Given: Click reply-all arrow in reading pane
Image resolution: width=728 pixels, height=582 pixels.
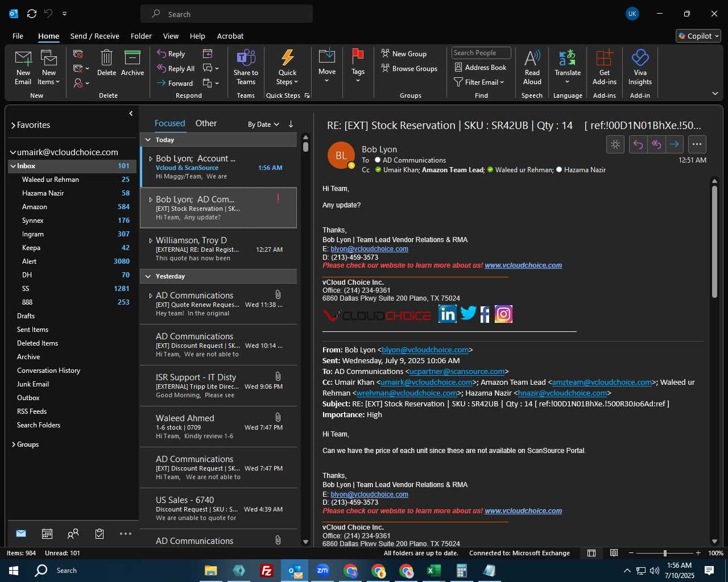Looking at the screenshot, I should point(656,144).
